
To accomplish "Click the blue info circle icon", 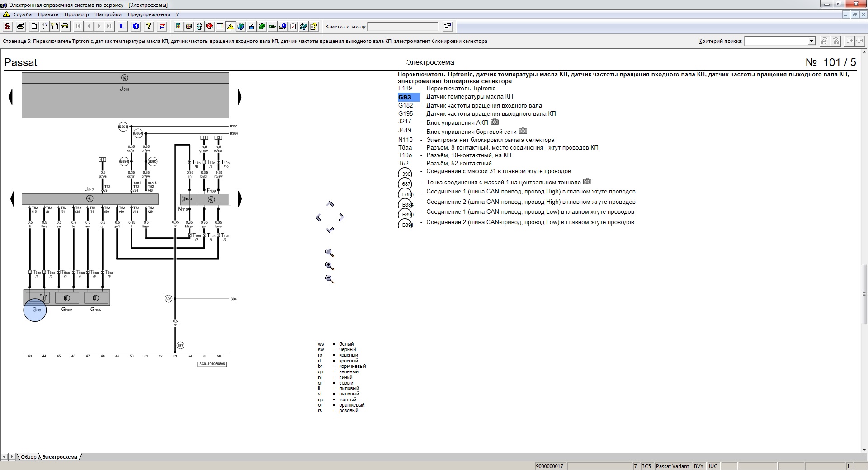I will point(136,26).
